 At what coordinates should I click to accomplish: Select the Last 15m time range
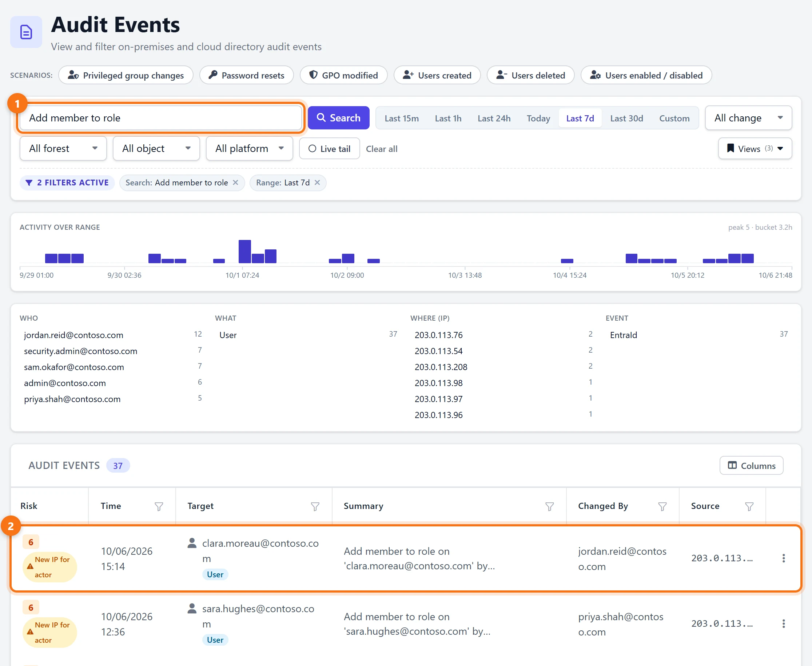pos(402,118)
